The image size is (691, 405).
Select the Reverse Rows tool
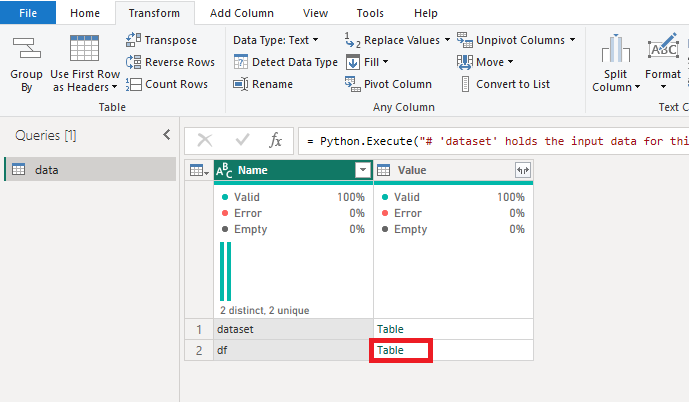point(134,62)
